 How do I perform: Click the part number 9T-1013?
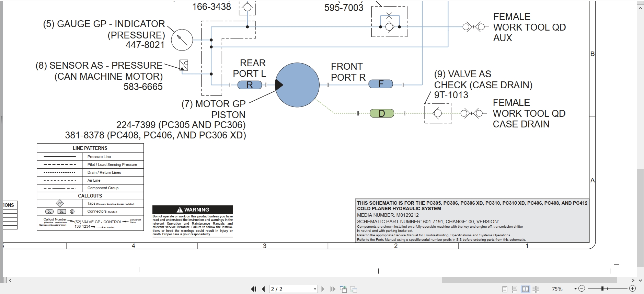click(x=451, y=95)
